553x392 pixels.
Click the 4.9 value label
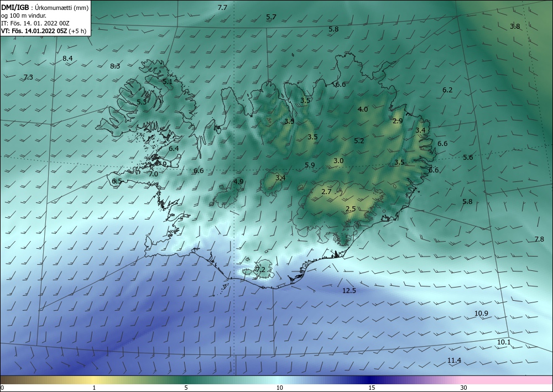(238, 182)
